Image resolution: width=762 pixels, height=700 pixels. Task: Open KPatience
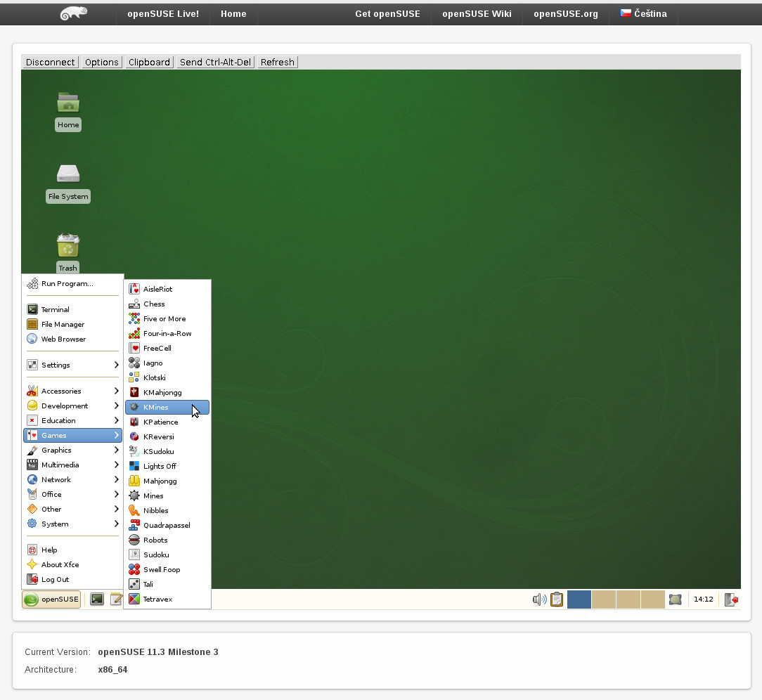tap(168, 422)
